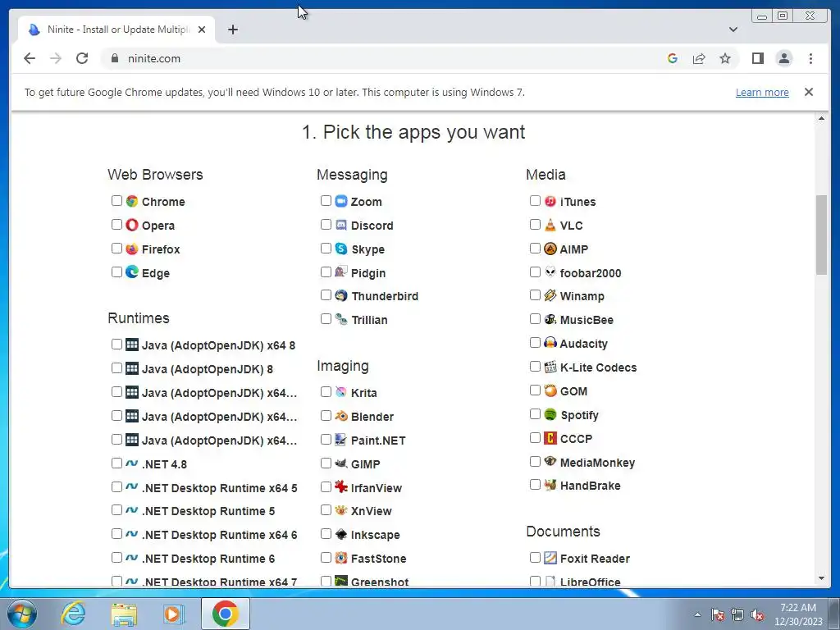
Task: Open the Windows Start menu
Action: tap(22, 614)
